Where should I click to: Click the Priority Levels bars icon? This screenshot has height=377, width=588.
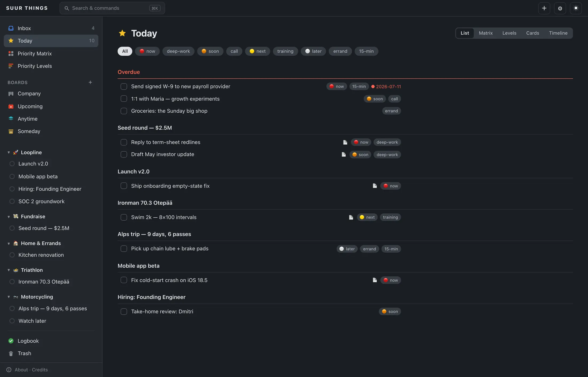coord(11,66)
